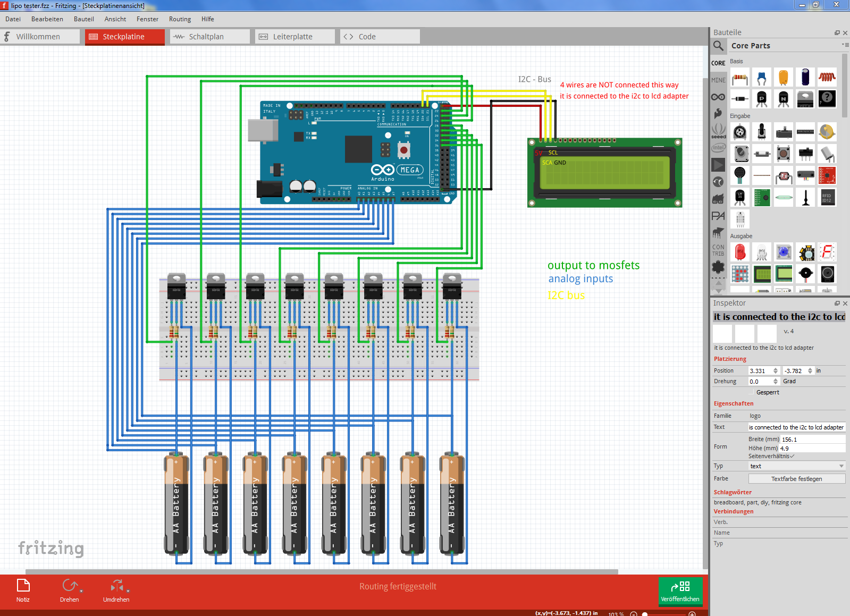Pick the resistor part in Basis
Viewport: 850px width, 616px height.
click(740, 78)
